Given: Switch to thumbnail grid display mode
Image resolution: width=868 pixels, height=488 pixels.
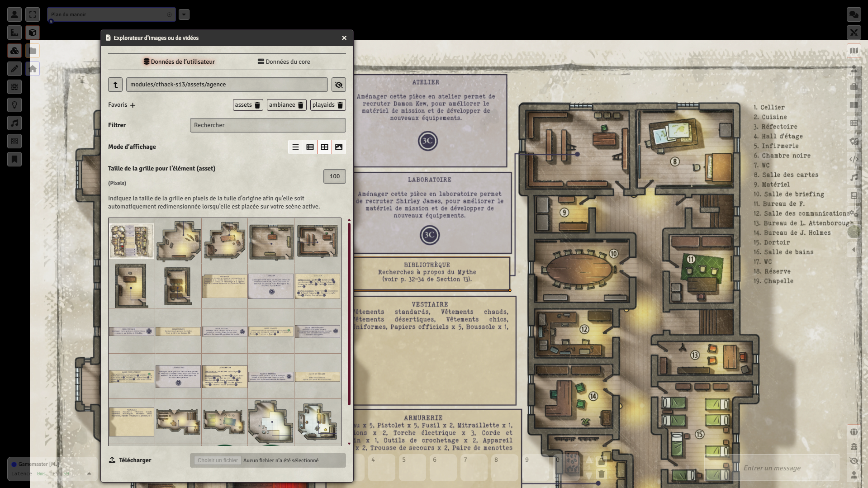Looking at the screenshot, I should (x=324, y=147).
